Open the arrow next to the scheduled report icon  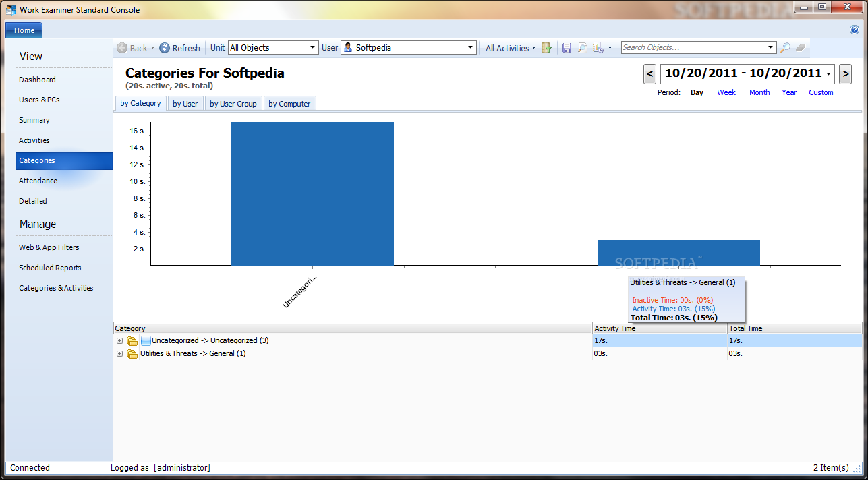[x=610, y=48]
